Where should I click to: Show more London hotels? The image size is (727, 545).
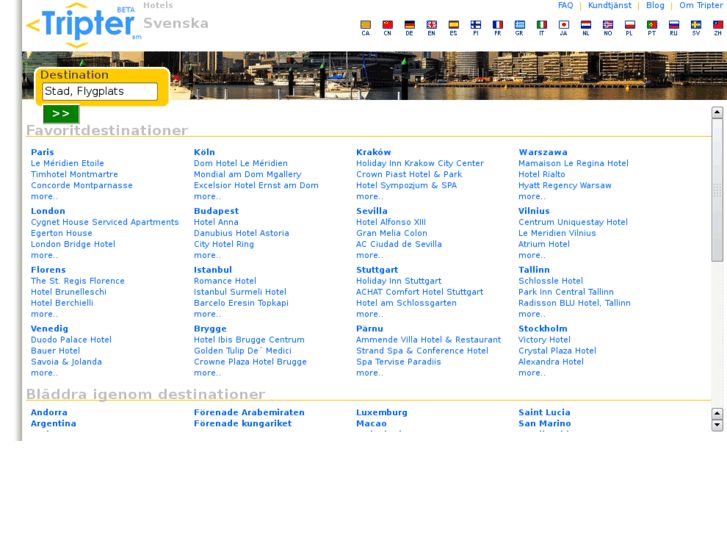click(x=44, y=256)
